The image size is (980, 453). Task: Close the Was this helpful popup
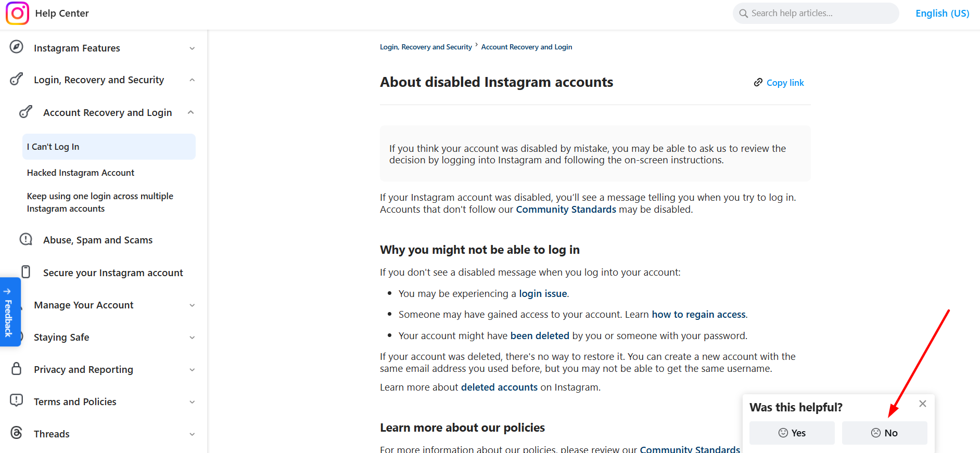click(x=923, y=404)
